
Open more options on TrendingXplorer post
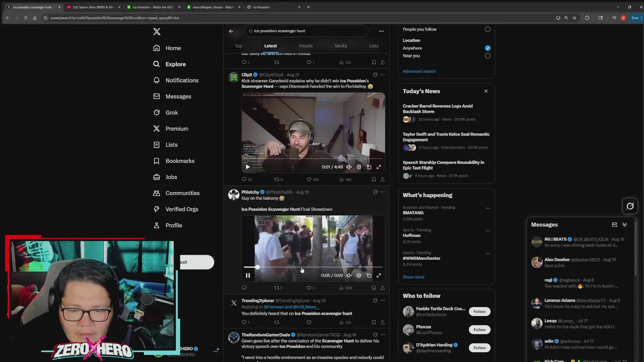point(382,300)
